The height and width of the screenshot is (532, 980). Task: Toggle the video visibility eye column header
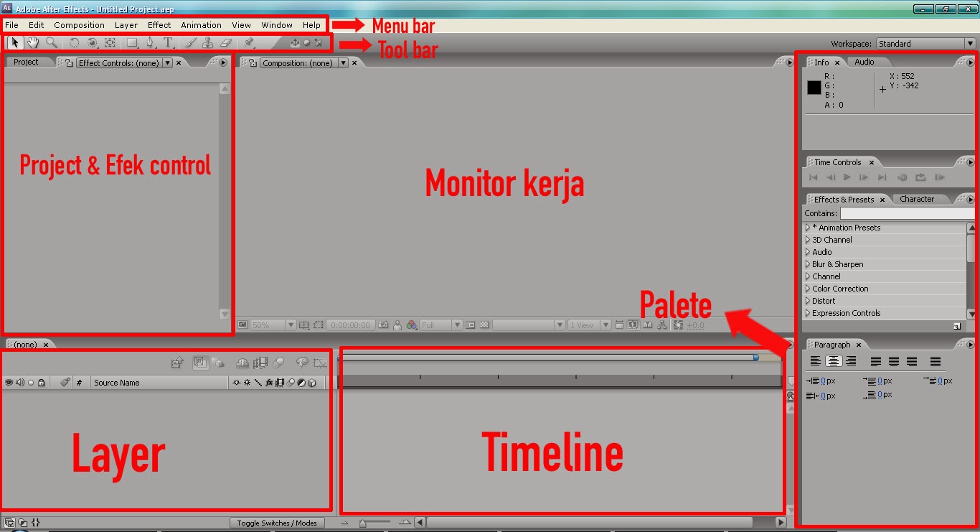(9, 382)
